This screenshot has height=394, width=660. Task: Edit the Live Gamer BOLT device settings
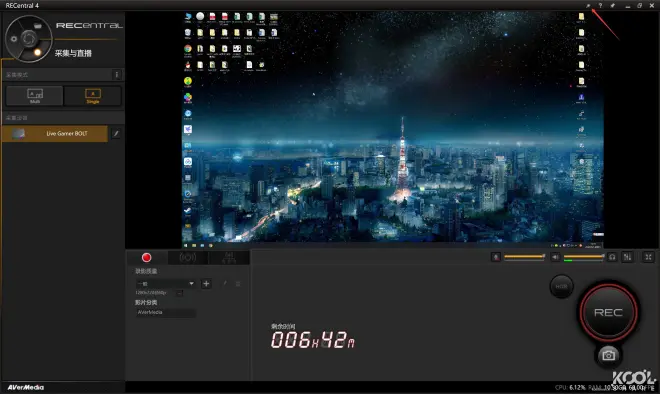click(x=116, y=133)
